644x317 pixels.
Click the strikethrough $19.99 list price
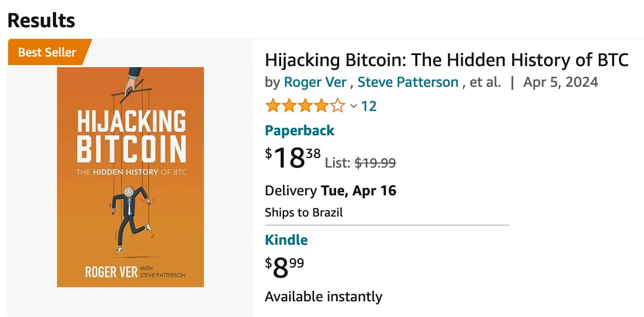(x=374, y=163)
